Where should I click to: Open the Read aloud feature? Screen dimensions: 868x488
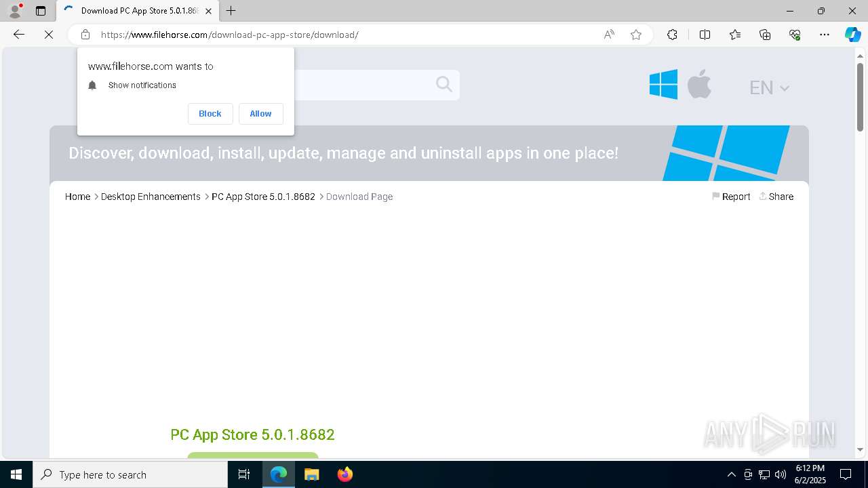[x=609, y=35]
